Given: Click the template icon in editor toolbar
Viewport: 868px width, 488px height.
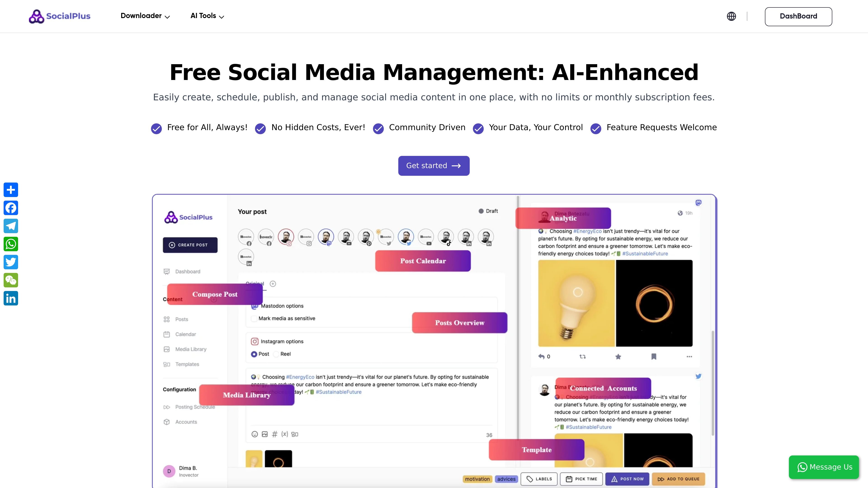Looking at the screenshot, I should 295,434.
